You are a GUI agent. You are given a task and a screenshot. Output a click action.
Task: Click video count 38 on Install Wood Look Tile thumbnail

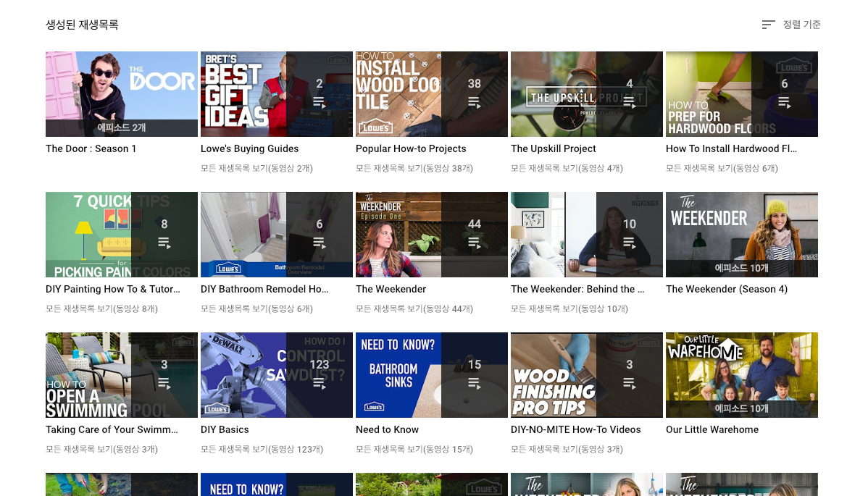[x=475, y=83]
